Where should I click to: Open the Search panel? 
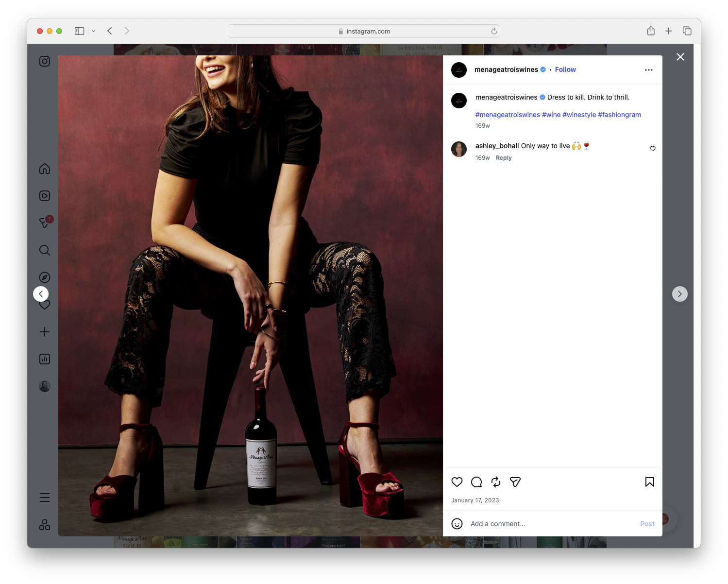(44, 250)
